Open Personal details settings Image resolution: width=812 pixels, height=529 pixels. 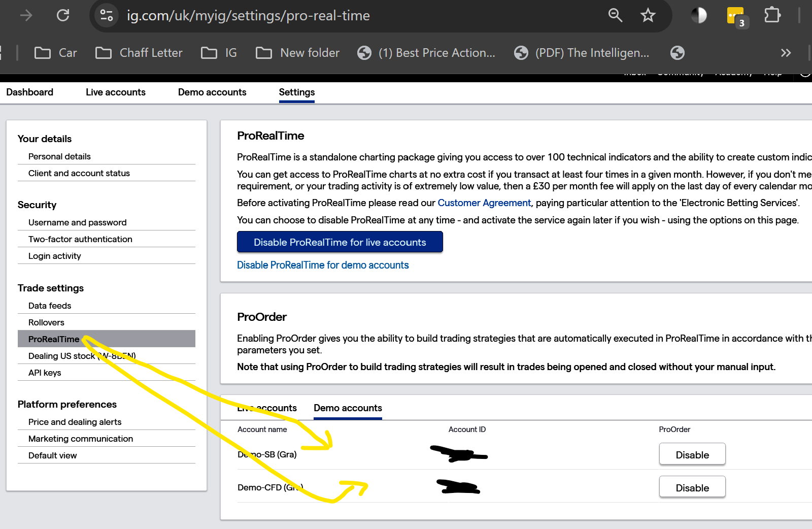click(x=107, y=156)
